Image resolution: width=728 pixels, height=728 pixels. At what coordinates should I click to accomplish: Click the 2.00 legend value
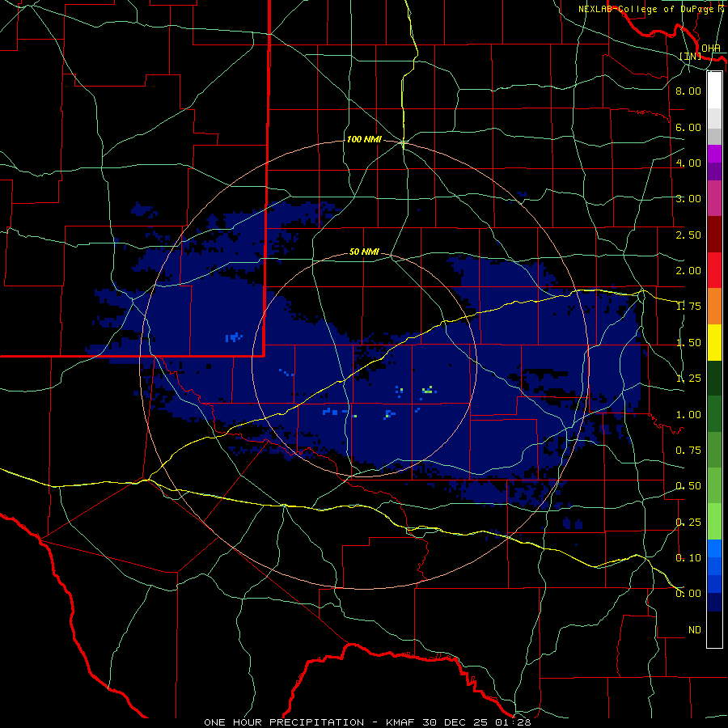[688, 271]
